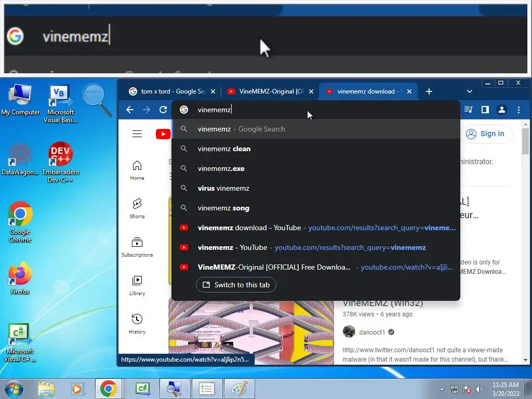Open the Microsoft Visual C# desktop shortcut
The height and width of the screenshot is (399, 532).
pyautogui.click(x=20, y=342)
